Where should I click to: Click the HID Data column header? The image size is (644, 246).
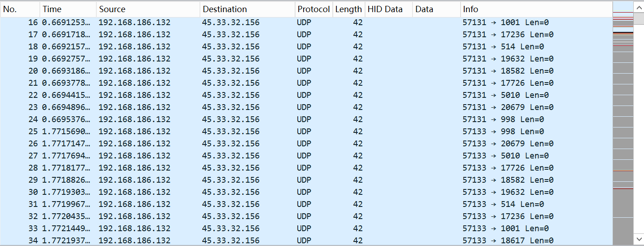[388, 9]
